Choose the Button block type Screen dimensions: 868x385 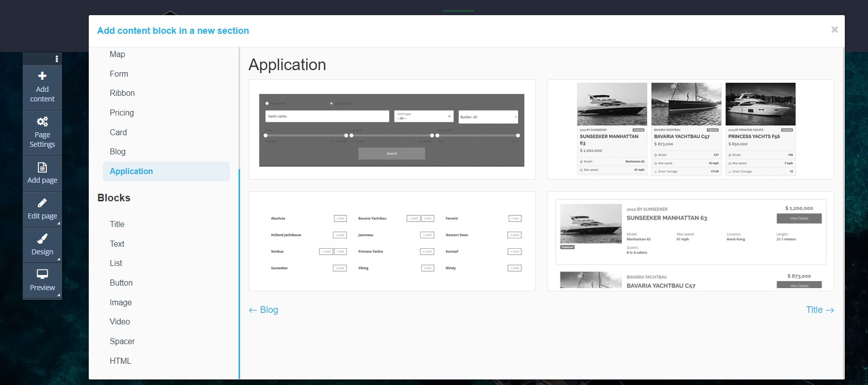[121, 283]
